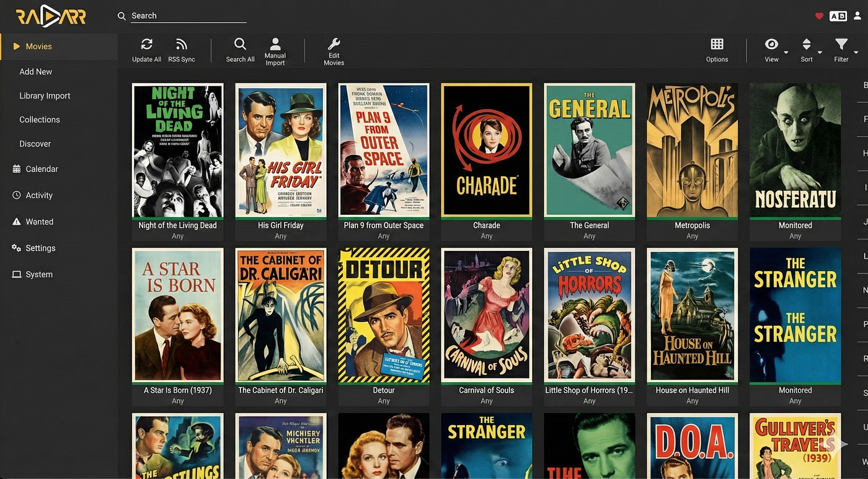Image resolution: width=868 pixels, height=479 pixels.
Task: Open Edit Movies wrench tool
Action: coord(334,44)
